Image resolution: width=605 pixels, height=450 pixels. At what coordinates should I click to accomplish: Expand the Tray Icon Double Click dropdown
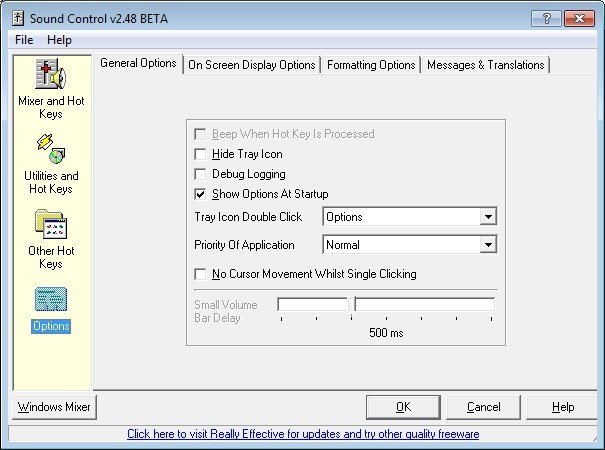click(x=488, y=217)
